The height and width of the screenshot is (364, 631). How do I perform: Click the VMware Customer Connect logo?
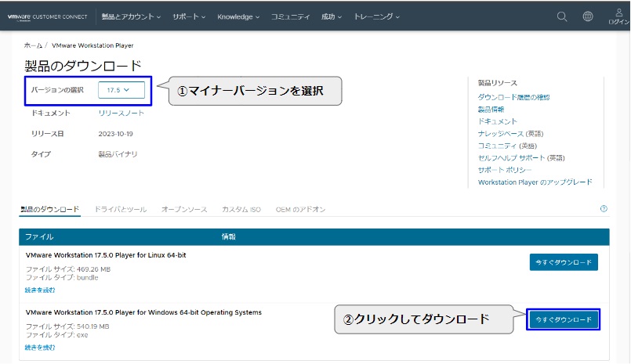[48, 17]
